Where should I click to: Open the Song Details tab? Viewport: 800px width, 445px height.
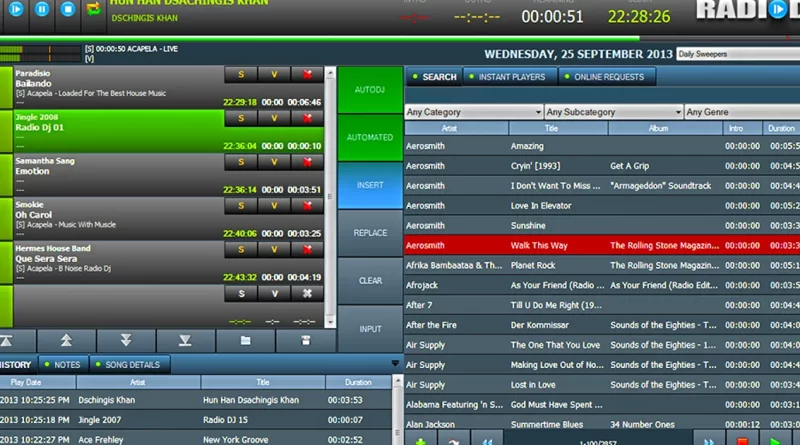[x=131, y=365]
